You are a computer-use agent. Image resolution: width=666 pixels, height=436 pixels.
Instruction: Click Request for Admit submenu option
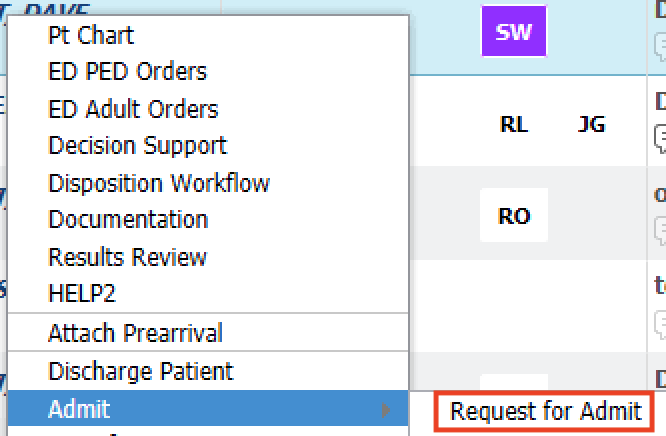pos(546,411)
